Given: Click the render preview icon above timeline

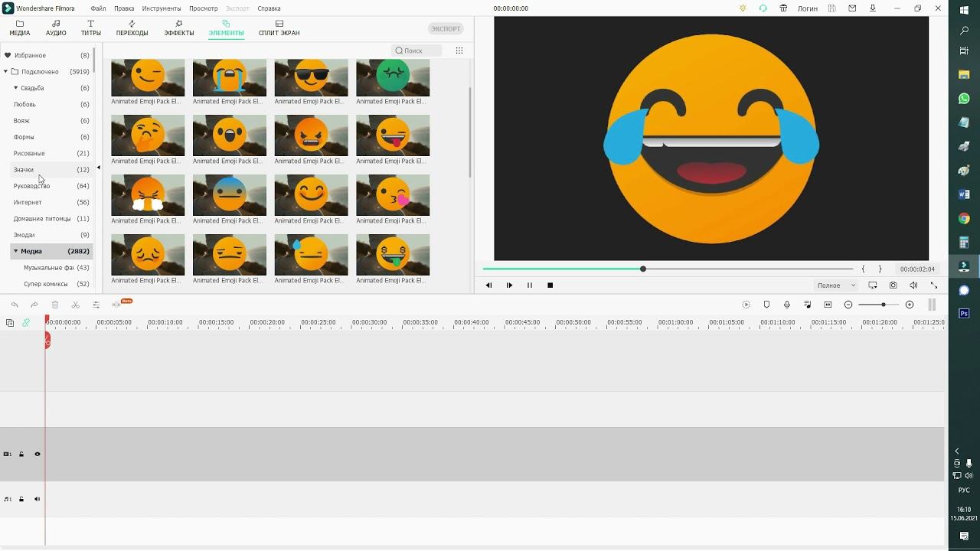Looking at the screenshot, I should pos(746,305).
